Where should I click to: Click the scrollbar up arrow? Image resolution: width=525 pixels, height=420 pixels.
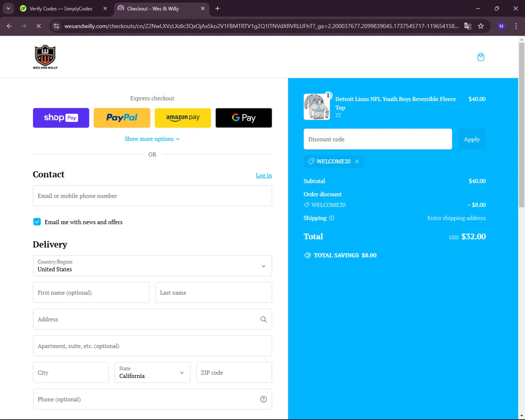click(x=521, y=39)
